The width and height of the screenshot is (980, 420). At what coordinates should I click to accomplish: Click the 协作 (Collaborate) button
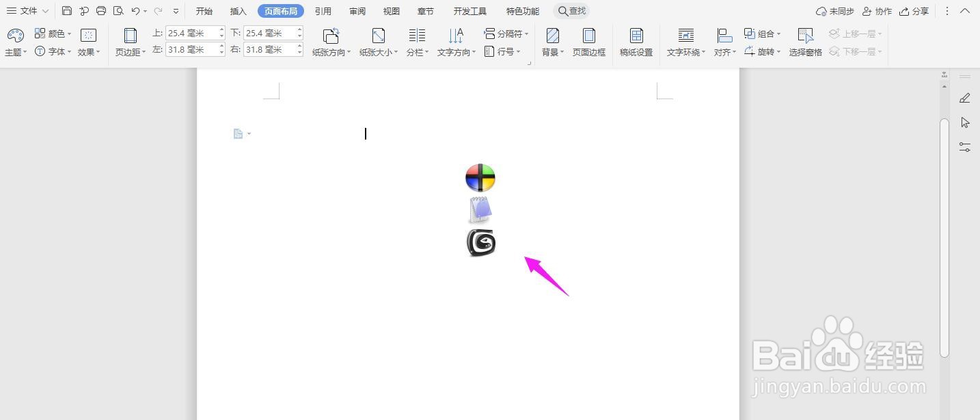[x=877, y=11]
